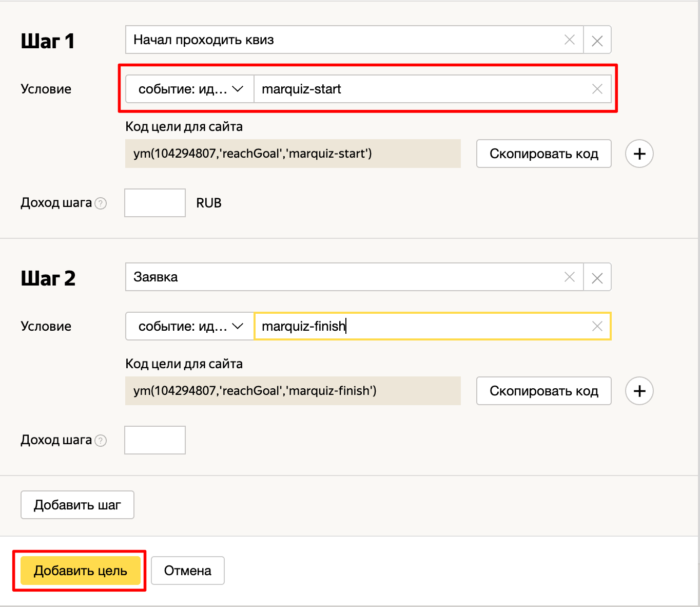Expand Step 1 condition type dropdown
Screen dimensions: 700x607
pyautogui.click(x=190, y=89)
